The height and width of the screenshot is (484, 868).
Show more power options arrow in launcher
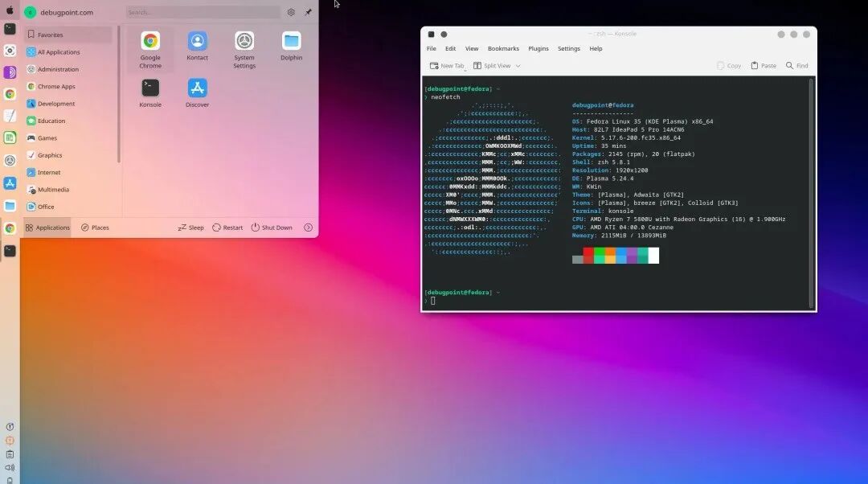click(x=309, y=228)
